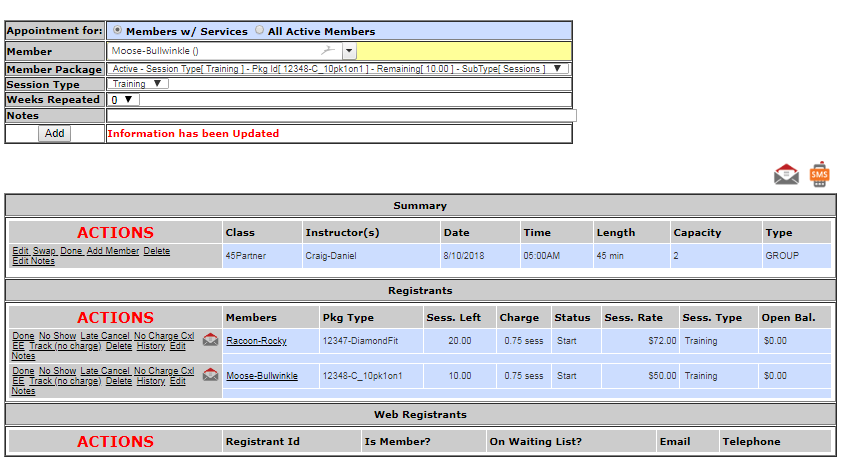This screenshot has width=852, height=464.
Task: Select the Members w/ Services radio button
Action: tap(119, 31)
